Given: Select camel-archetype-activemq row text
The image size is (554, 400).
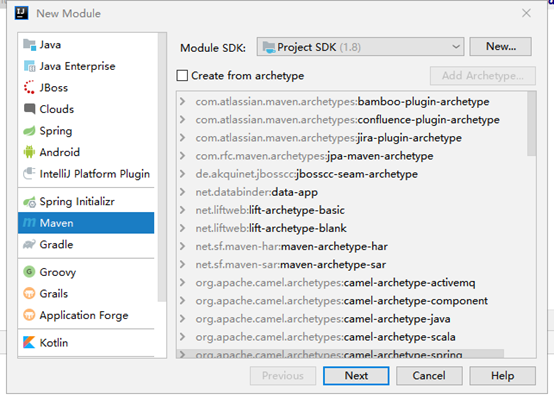Looking at the screenshot, I should click(x=335, y=283).
